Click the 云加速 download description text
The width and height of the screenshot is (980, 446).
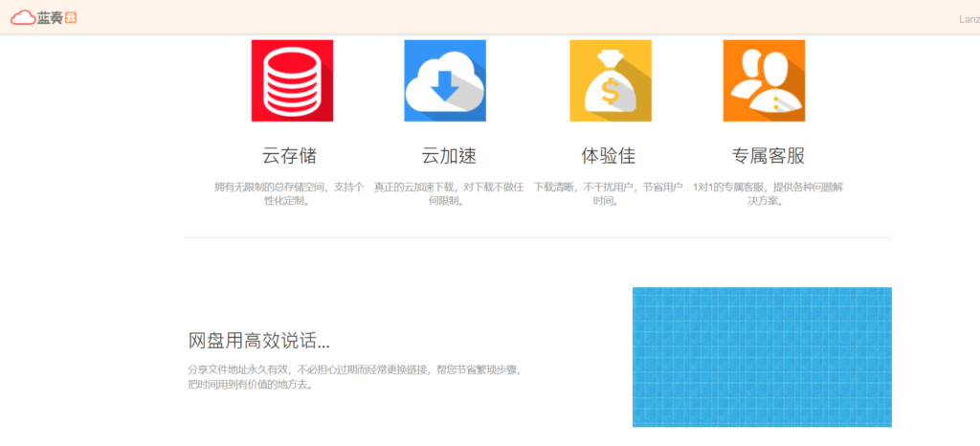coord(449,194)
